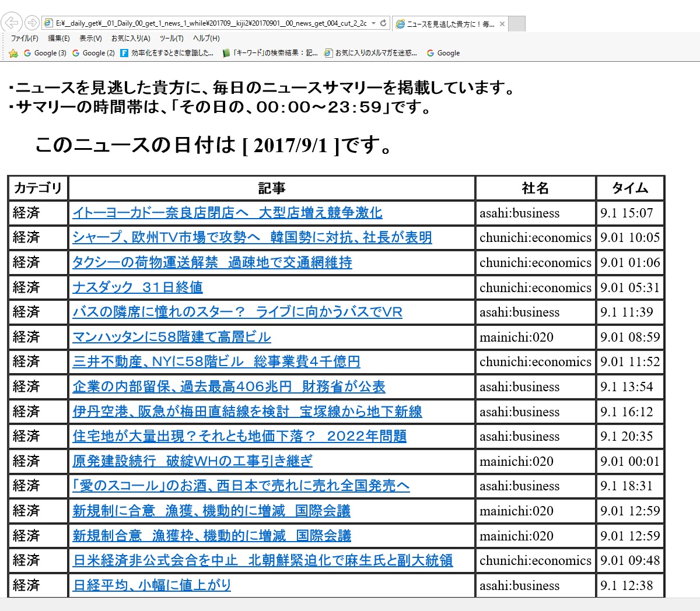
Task: Open the ヘルプ(H) menu
Action: (206, 38)
